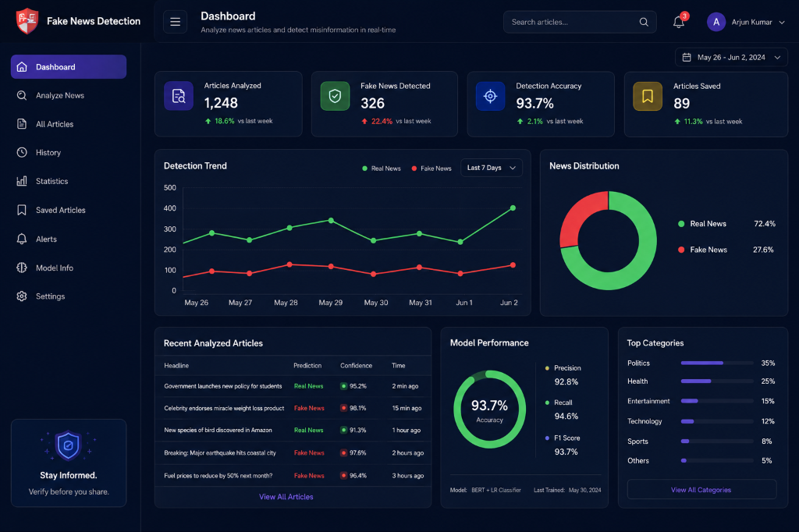Toggle Real News in distribution legend

pyautogui.click(x=702, y=224)
